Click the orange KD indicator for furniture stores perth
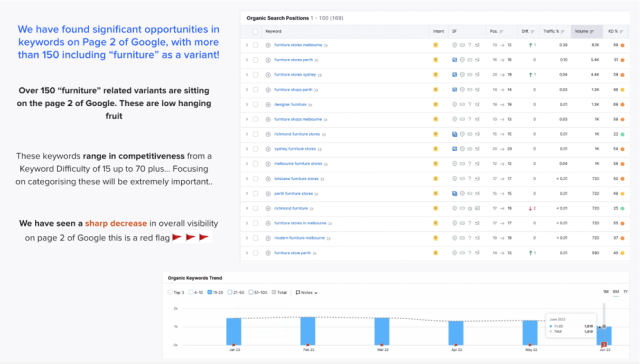 click(x=622, y=60)
